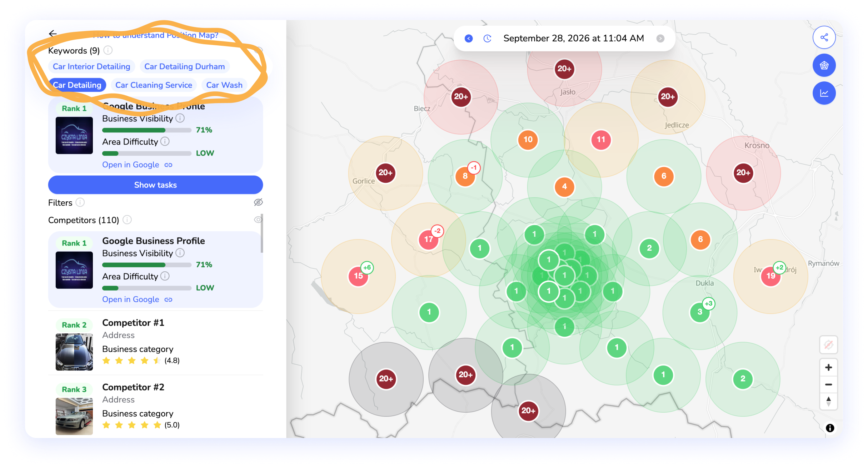The width and height of the screenshot is (868, 468).
Task: Click 20+ marker near Gorlice
Action: pyautogui.click(x=386, y=173)
